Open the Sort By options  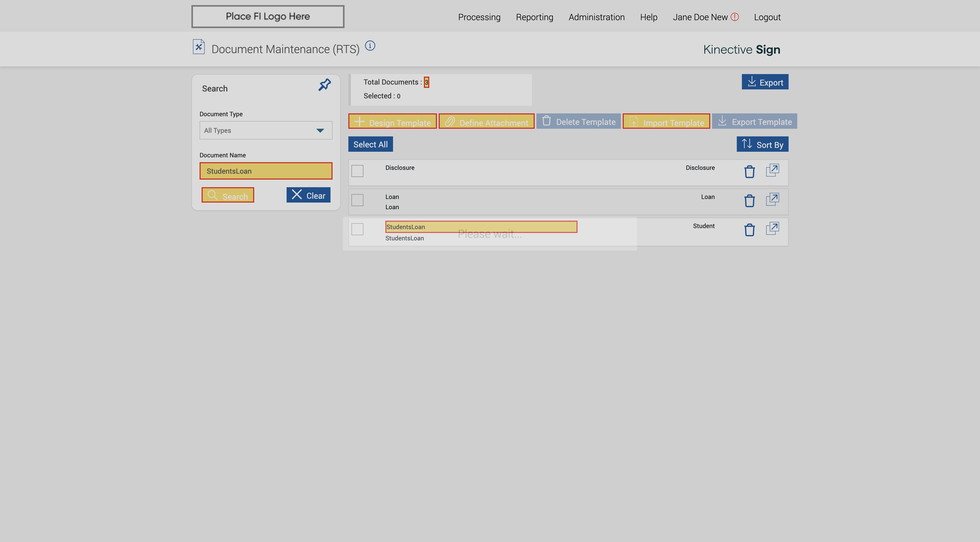762,144
